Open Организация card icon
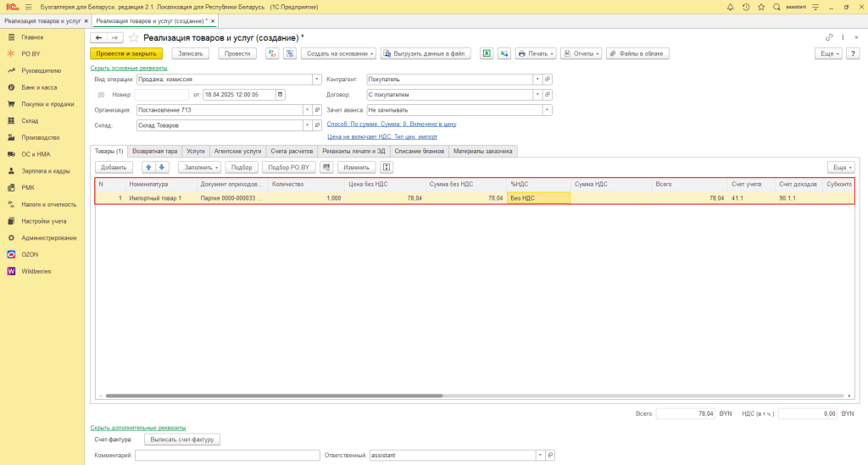The image size is (868, 465). (x=317, y=110)
